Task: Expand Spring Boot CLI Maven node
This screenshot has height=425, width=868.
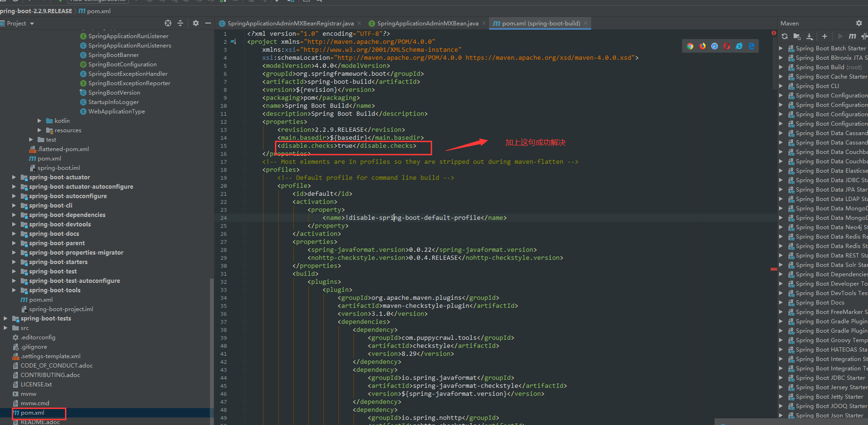Action: 781,86
